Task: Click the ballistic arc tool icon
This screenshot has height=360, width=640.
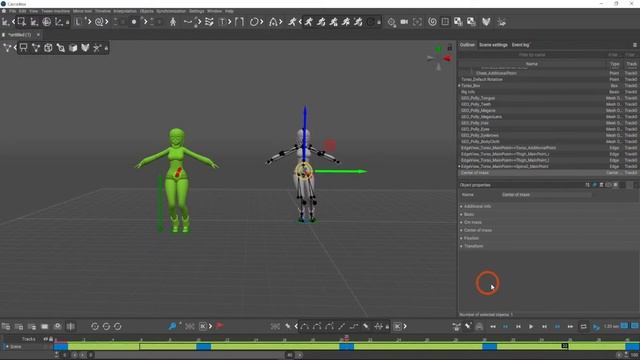Action: click(x=273, y=22)
